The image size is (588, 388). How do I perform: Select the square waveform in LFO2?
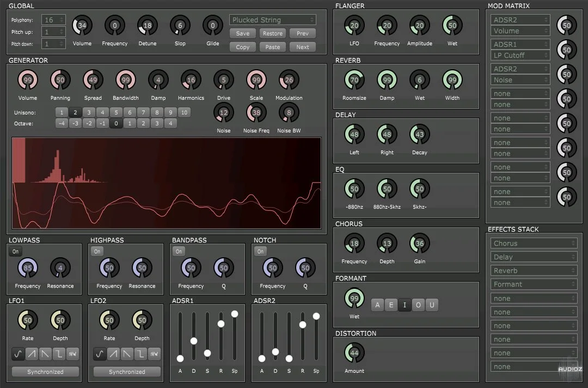tap(140, 354)
